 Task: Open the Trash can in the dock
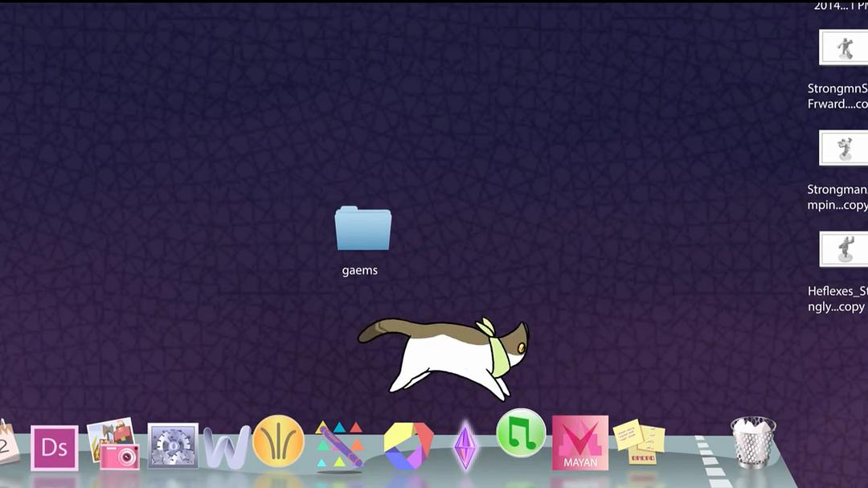click(753, 441)
